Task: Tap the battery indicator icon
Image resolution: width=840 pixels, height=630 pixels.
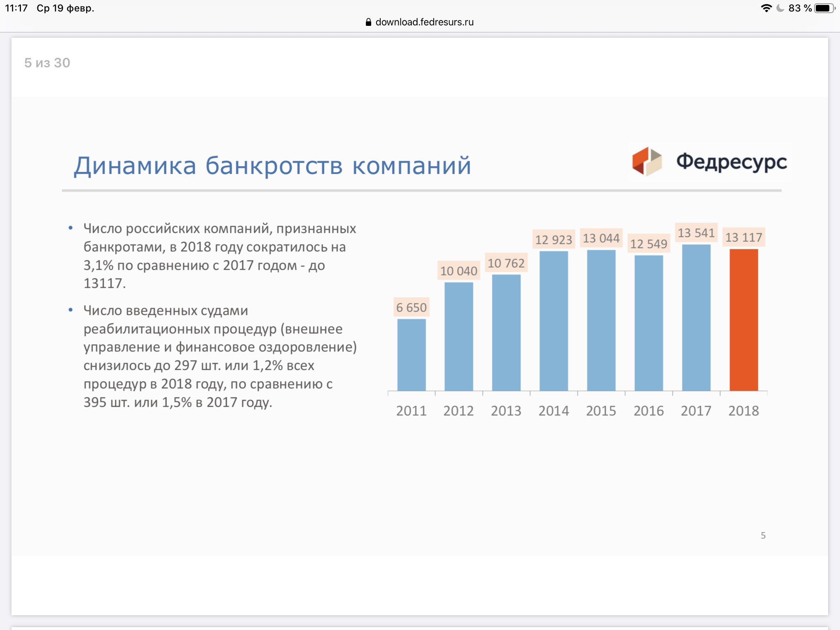Action: (x=824, y=8)
